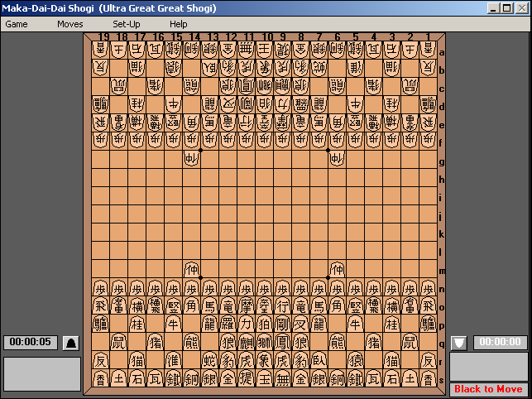Screen dimensions: 532x399
Task: Select Black's ox 牛 on square 5p
Action: [x=355, y=324]
